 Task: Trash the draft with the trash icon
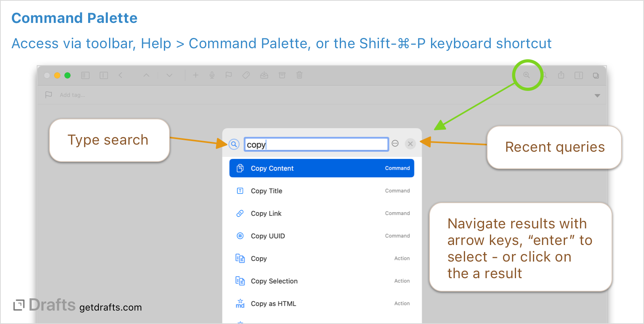[299, 75]
